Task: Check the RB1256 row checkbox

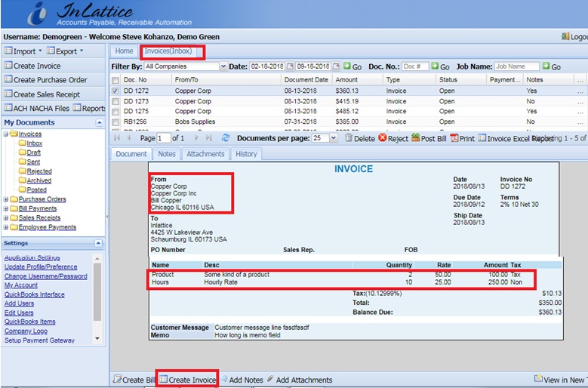Action: [x=115, y=122]
